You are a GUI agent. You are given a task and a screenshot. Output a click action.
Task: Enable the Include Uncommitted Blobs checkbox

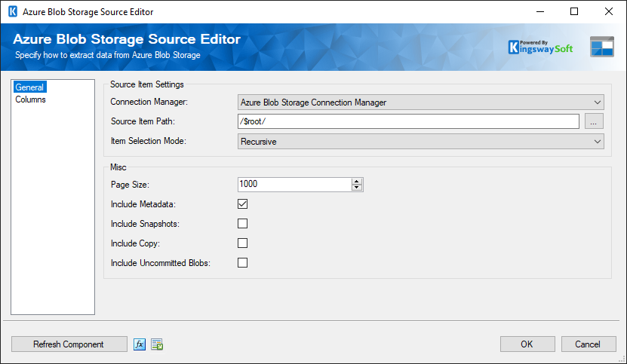coord(242,262)
